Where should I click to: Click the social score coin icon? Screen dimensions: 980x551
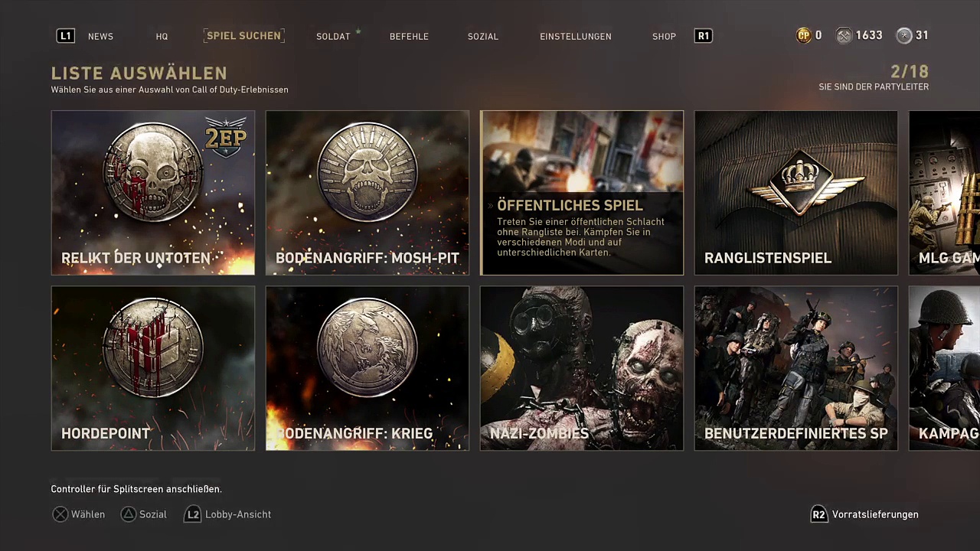pyautogui.click(x=904, y=35)
